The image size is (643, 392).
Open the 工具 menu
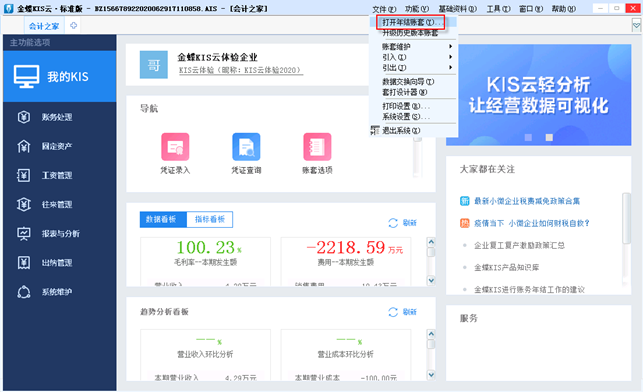[498, 9]
